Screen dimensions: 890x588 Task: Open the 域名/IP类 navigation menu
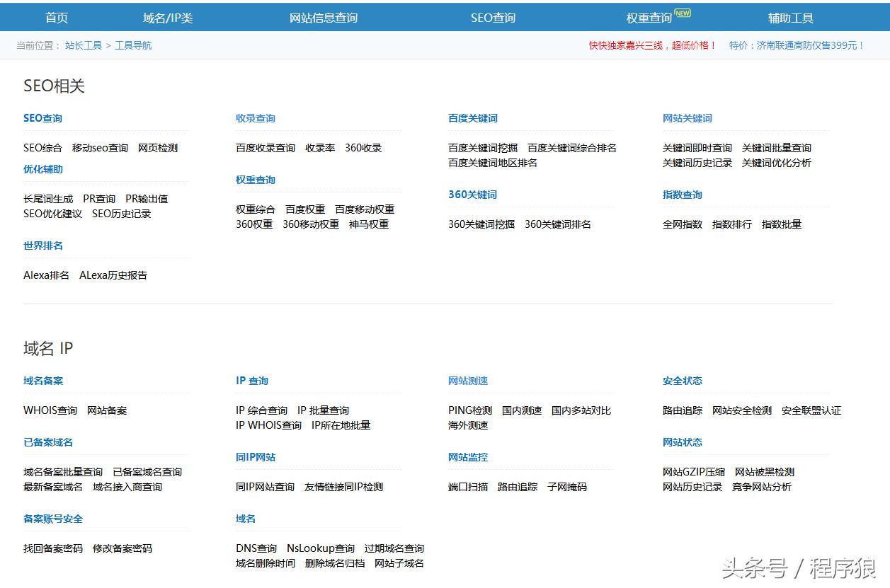tap(167, 17)
